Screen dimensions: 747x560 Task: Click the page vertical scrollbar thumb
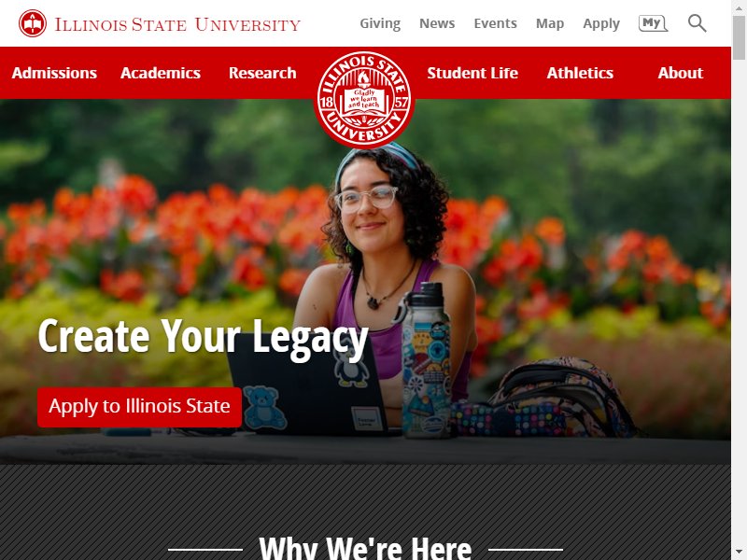pyautogui.click(x=739, y=37)
